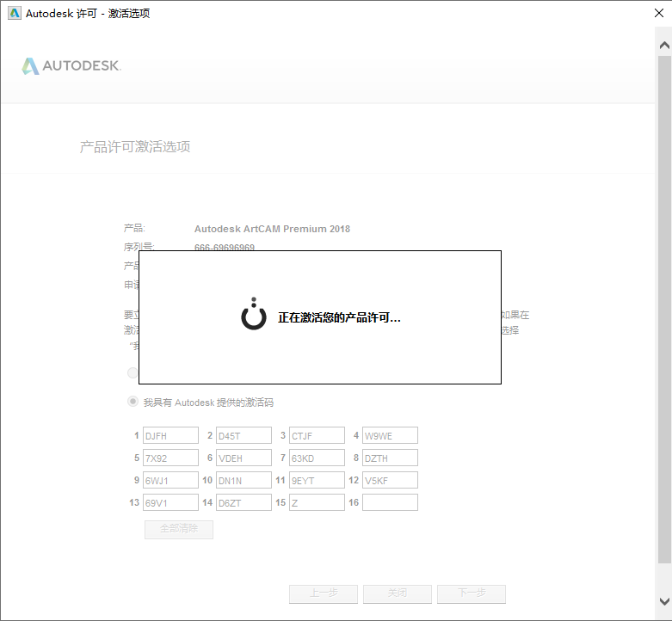Click the loading spinner icon in the dialog
The width and height of the screenshot is (672, 621).
tap(254, 316)
